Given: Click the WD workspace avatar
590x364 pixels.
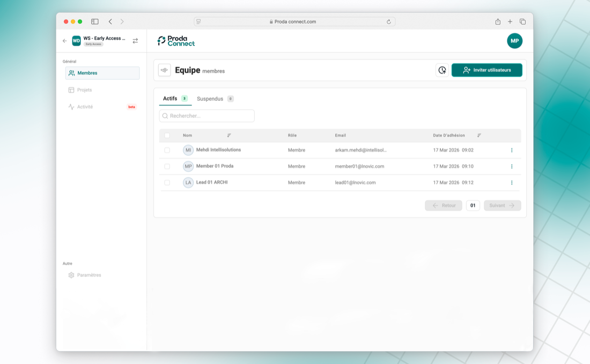Looking at the screenshot, I should coord(76,41).
